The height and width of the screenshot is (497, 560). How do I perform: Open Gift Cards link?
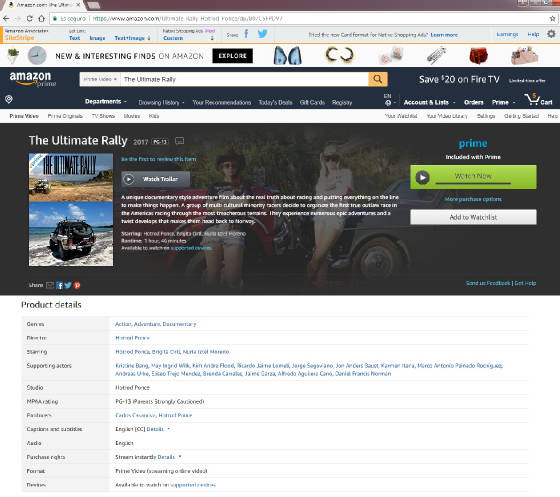click(x=312, y=103)
